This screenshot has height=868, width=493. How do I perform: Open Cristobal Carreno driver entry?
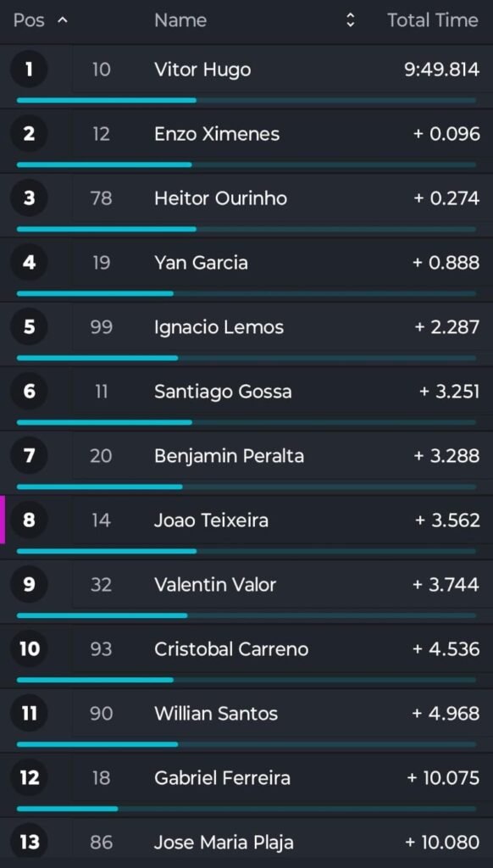pyautogui.click(x=231, y=648)
